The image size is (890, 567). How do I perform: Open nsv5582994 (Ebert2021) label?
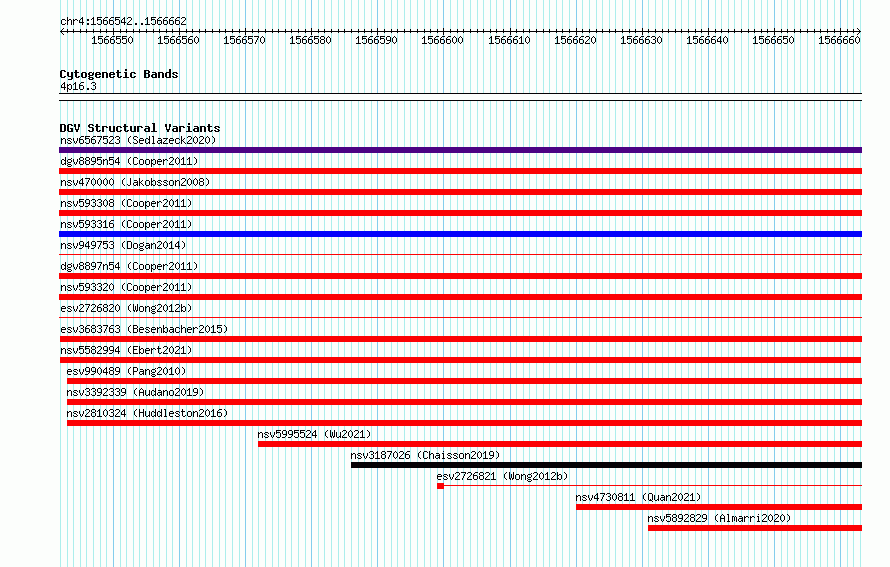pyautogui.click(x=126, y=350)
